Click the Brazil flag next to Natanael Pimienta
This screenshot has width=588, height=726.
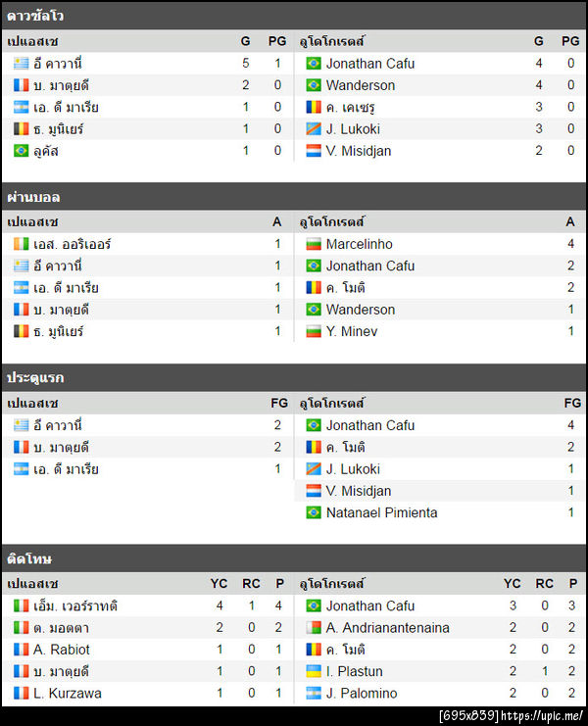coord(314,512)
